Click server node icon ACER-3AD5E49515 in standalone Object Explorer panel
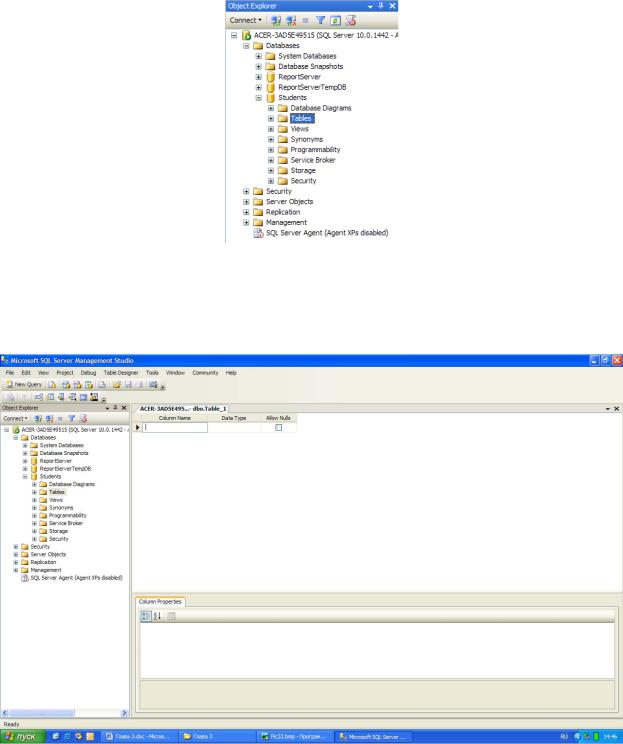Image resolution: width=623 pixels, height=744 pixels. coord(246,35)
